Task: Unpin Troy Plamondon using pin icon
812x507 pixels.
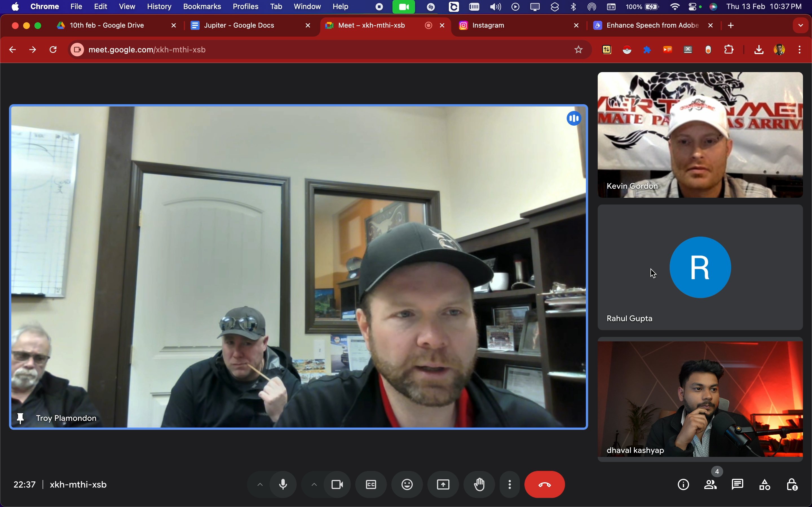Action: pyautogui.click(x=20, y=418)
